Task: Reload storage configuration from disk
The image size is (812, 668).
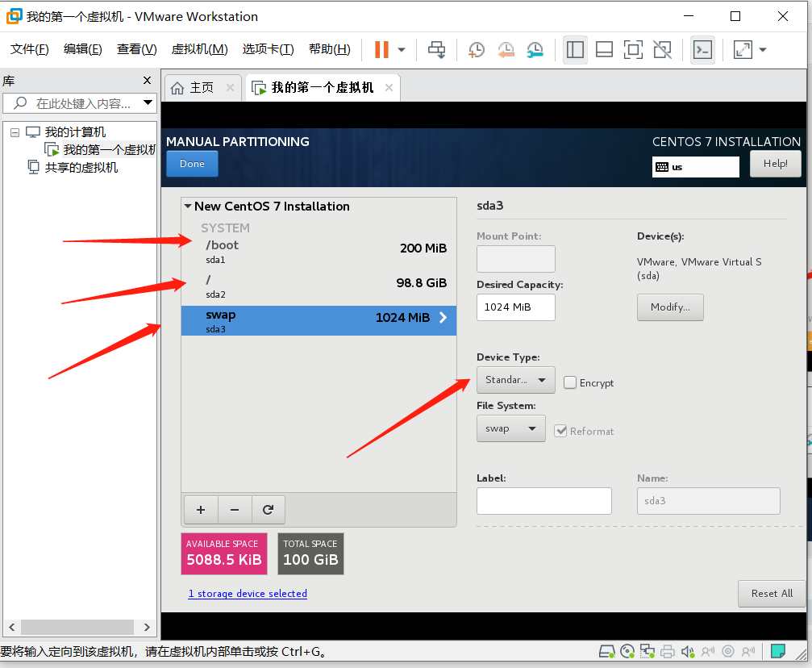Action: pos(269,510)
